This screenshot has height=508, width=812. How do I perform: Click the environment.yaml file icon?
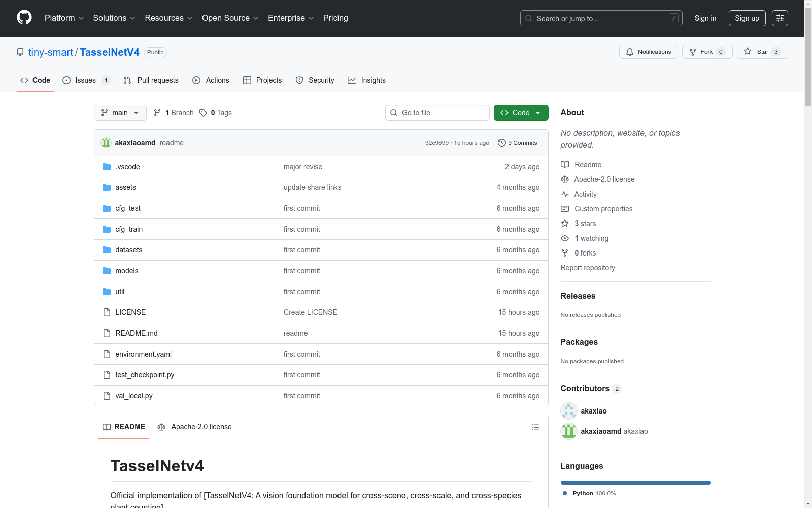coord(107,354)
